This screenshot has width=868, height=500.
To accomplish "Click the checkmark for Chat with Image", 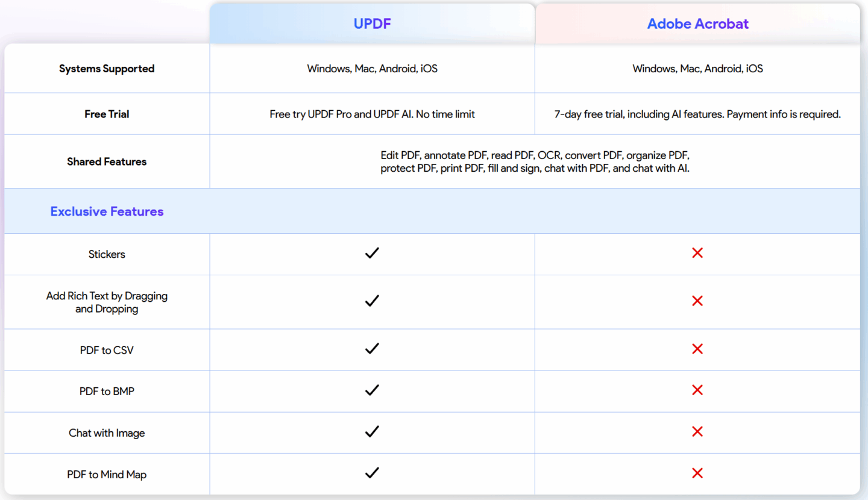I will click(372, 431).
